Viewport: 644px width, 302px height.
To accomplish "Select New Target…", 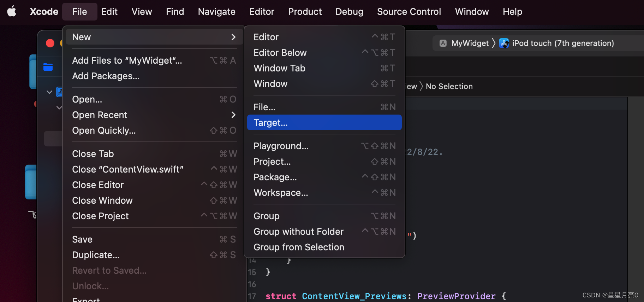I will (324, 122).
